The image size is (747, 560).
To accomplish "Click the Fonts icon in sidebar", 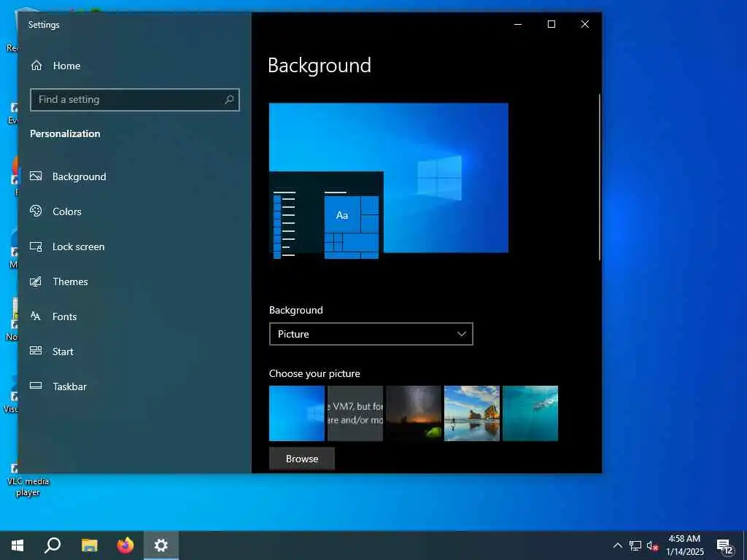I will click(x=36, y=316).
